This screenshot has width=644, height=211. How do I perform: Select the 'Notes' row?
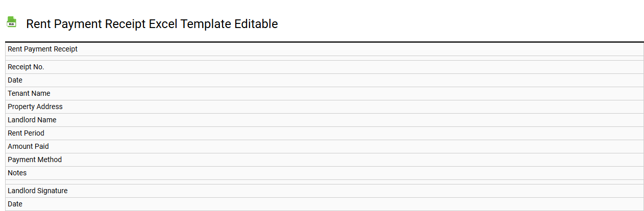coord(17,173)
